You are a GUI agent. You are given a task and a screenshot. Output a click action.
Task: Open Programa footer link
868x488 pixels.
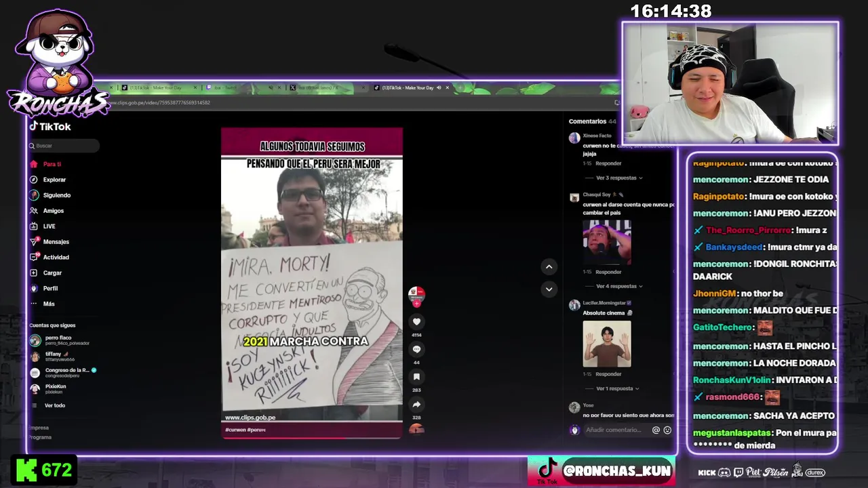click(x=41, y=437)
